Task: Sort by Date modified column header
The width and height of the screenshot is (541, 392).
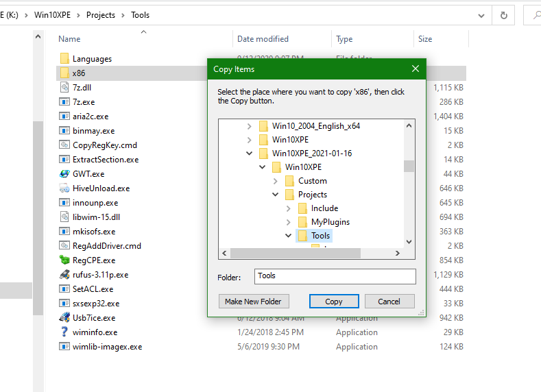Action: (263, 39)
